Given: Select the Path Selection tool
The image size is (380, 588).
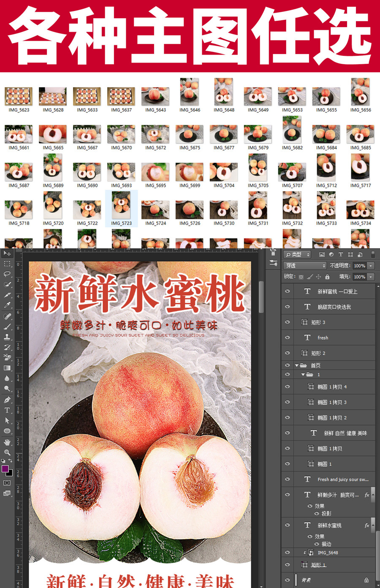Looking at the screenshot, I should 7,421.
